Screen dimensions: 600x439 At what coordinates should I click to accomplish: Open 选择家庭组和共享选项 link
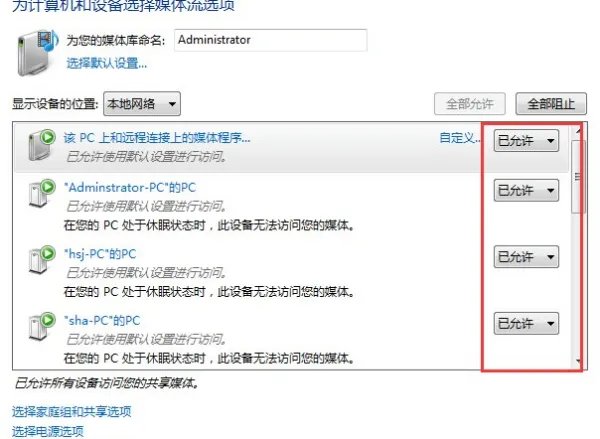(x=72, y=411)
